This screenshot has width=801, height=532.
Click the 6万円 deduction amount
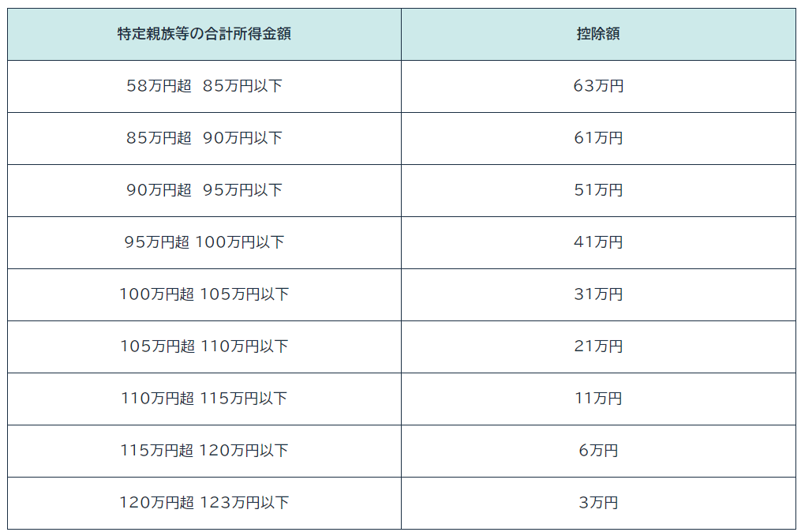598,451
